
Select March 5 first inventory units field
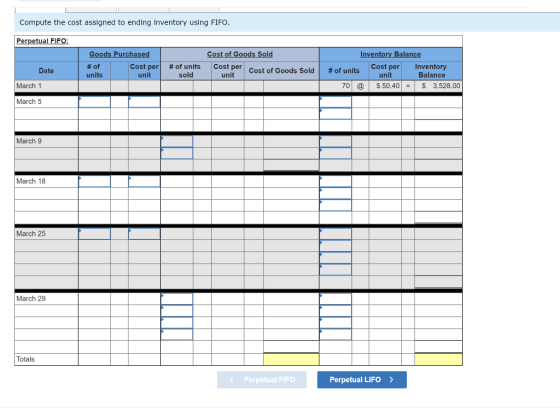(x=335, y=102)
